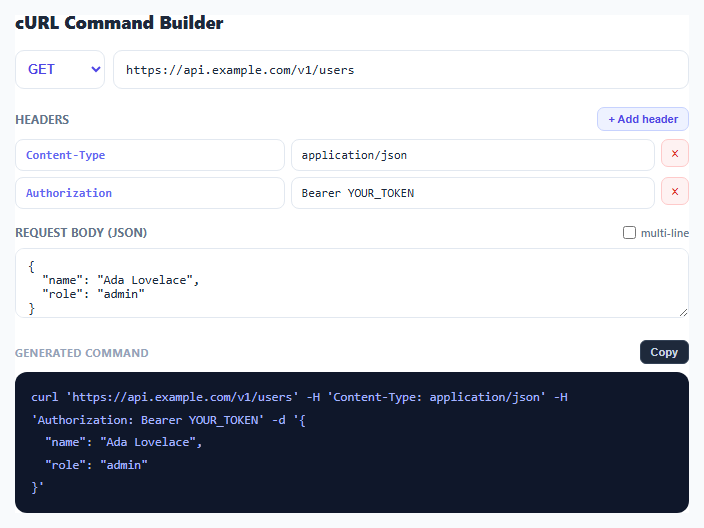The image size is (704, 528).
Task: Click the textarea resize handle corner
Action: (x=683, y=312)
